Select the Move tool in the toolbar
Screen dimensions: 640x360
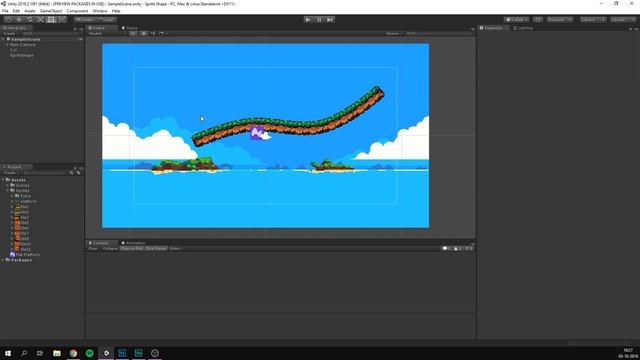coord(19,20)
